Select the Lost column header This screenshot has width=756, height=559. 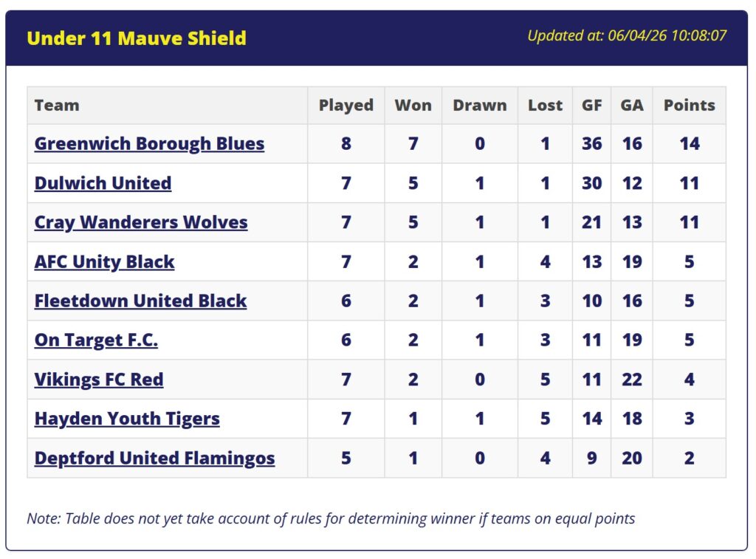click(545, 105)
